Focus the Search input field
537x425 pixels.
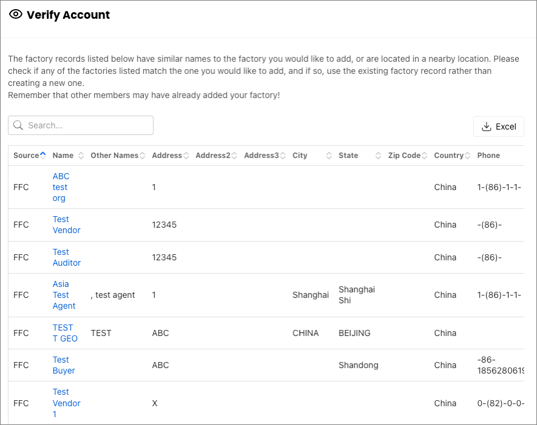coord(81,125)
